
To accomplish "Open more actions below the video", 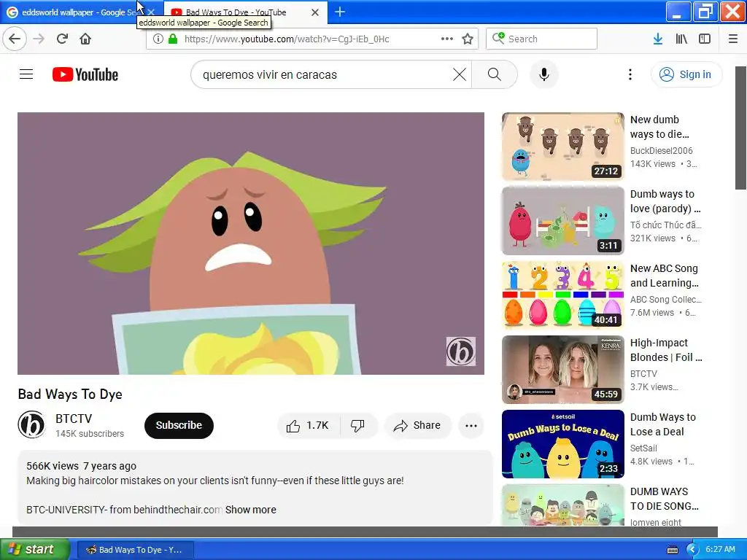I will tap(471, 425).
